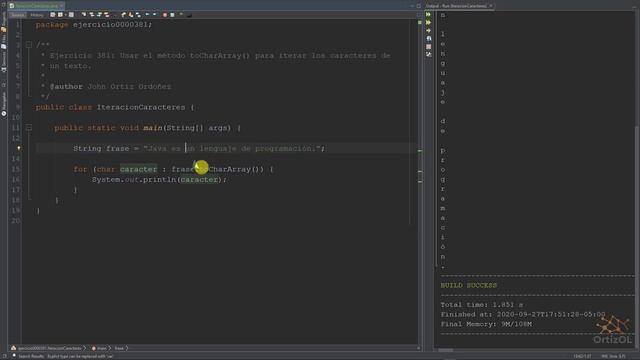Open the Navigator panel from left sidebar
This screenshot has width=640, height=360.
4,104
